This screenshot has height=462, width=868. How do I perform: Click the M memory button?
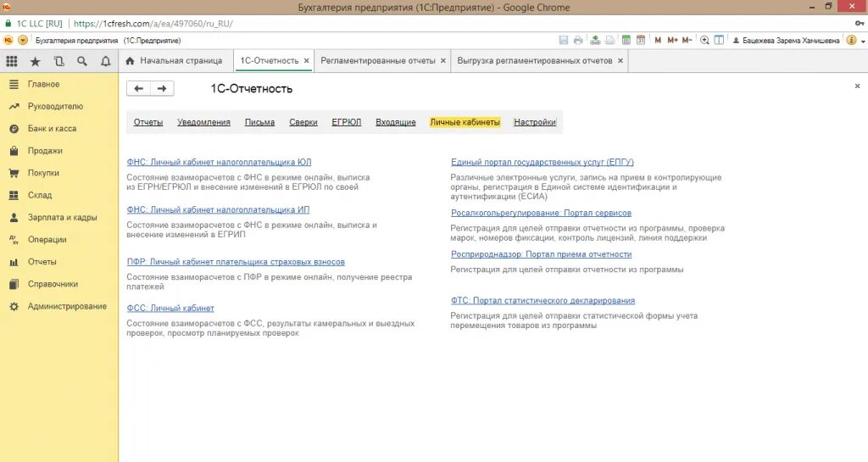(658, 40)
